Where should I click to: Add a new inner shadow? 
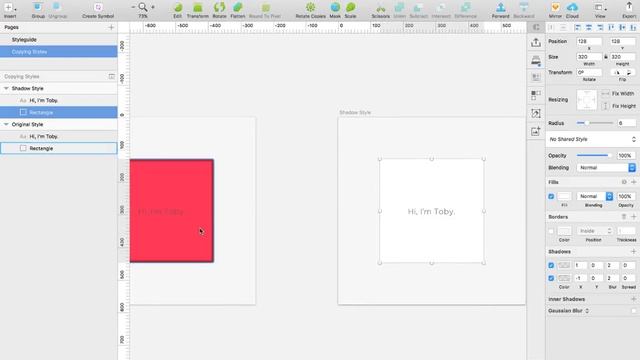[633, 299]
